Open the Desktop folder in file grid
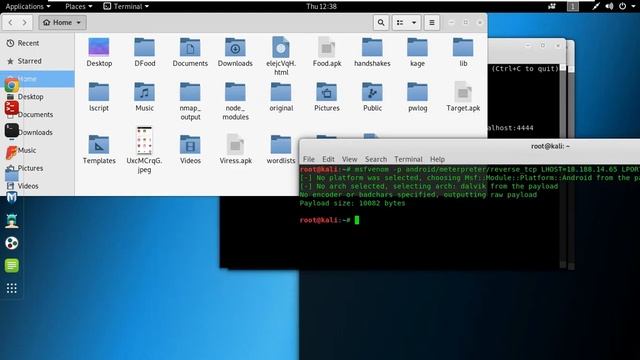Image resolution: width=640 pixels, height=360 pixels. 99,52
